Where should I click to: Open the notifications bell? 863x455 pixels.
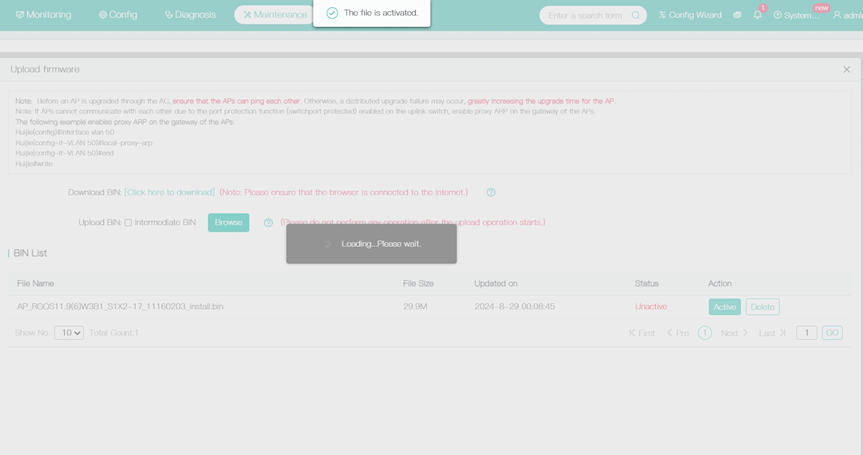pos(758,15)
